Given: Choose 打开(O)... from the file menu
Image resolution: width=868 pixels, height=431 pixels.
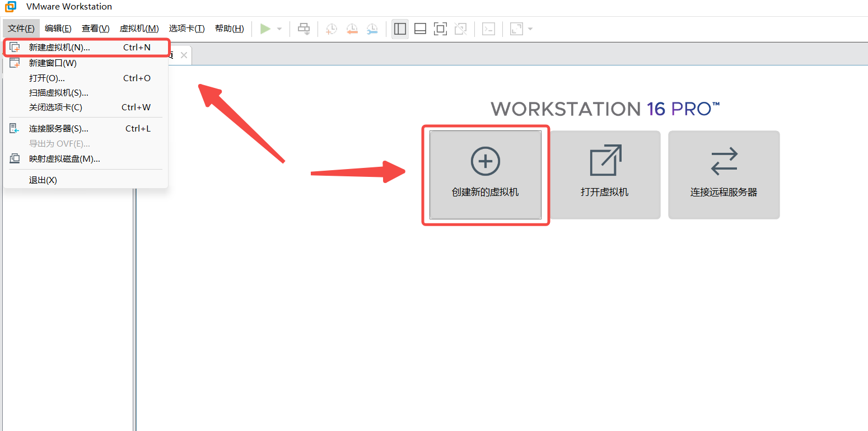Looking at the screenshot, I should tap(86, 78).
